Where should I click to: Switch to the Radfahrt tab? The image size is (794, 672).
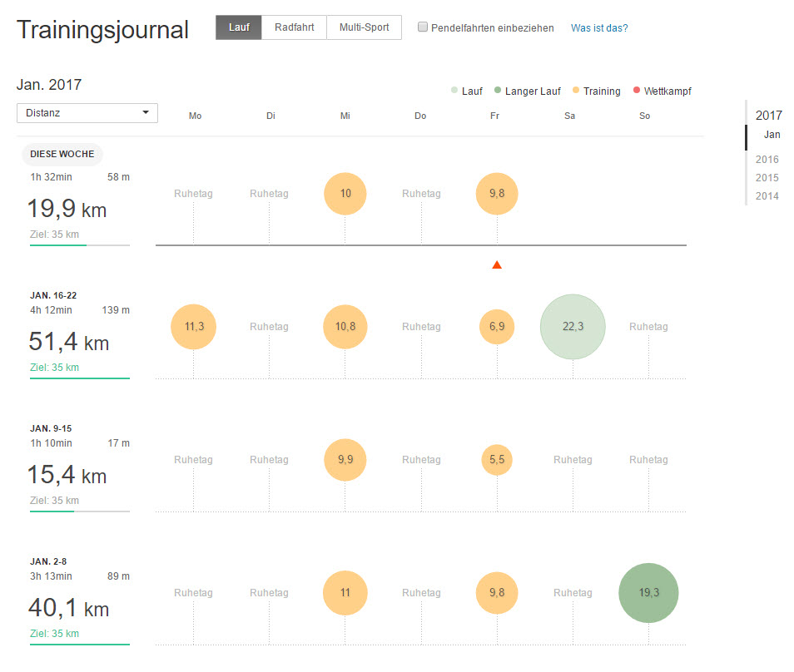point(294,27)
